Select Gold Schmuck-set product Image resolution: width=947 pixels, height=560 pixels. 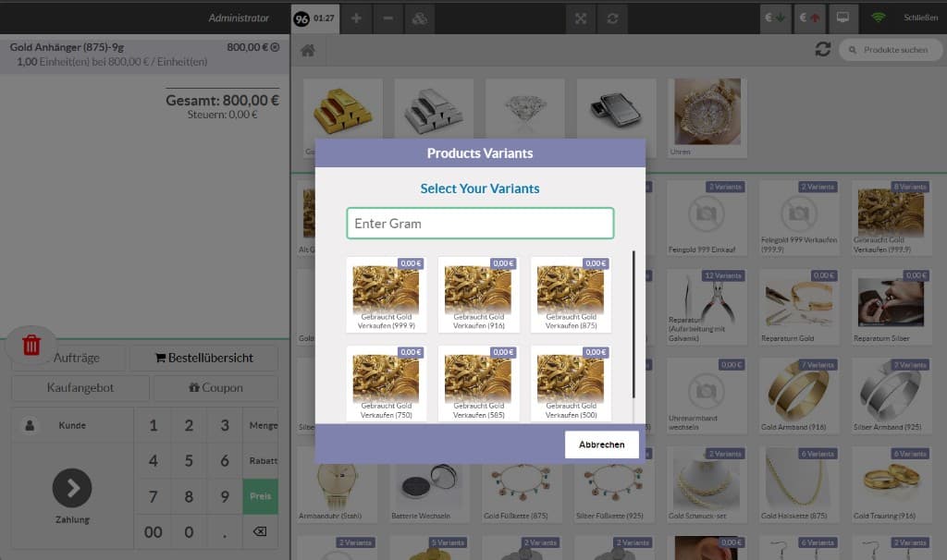(x=706, y=484)
